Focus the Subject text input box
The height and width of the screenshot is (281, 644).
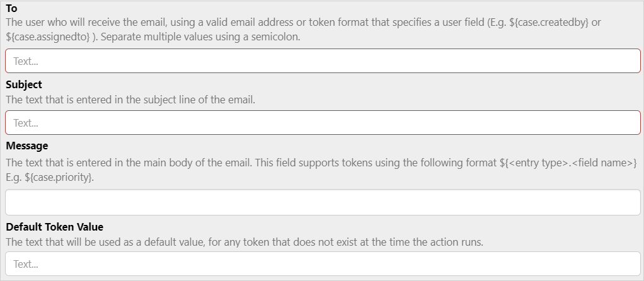(x=323, y=123)
